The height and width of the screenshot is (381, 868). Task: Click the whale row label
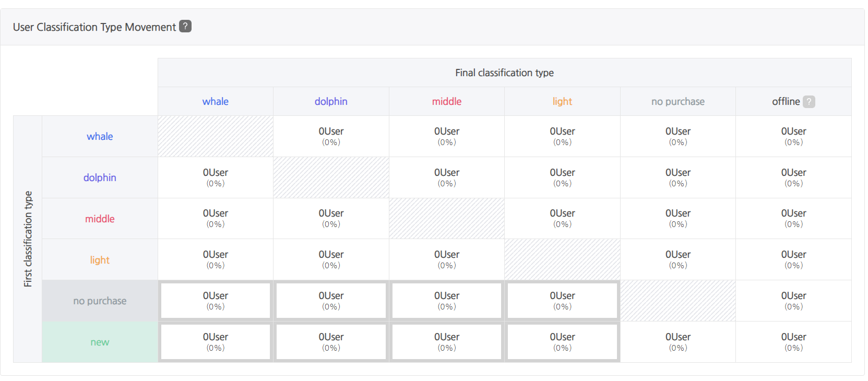point(100,136)
